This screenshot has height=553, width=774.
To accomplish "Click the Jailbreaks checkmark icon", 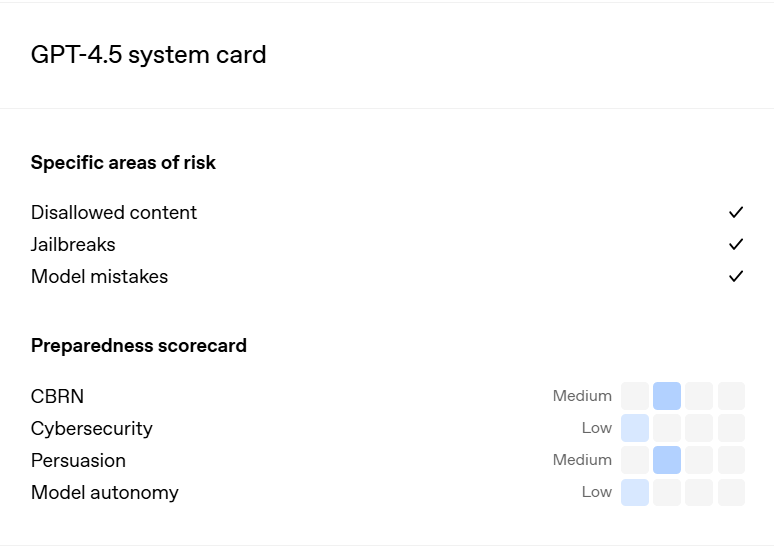I will [736, 244].
